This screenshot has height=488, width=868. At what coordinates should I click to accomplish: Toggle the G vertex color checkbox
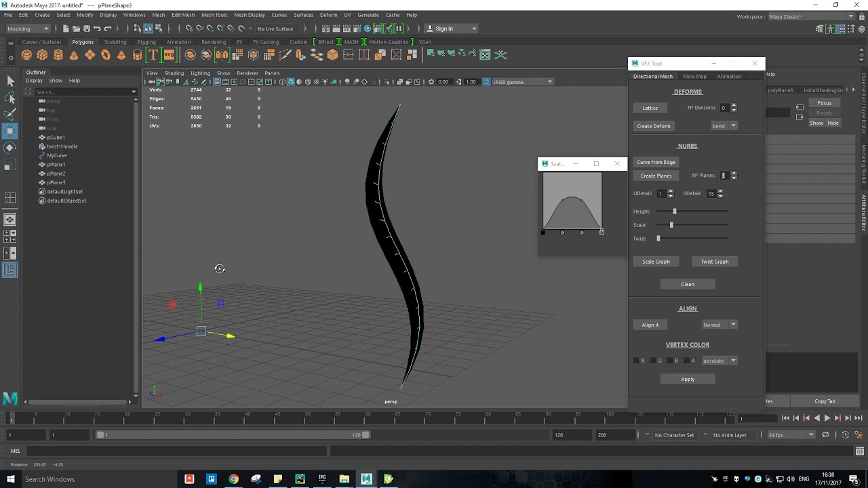pos(653,361)
